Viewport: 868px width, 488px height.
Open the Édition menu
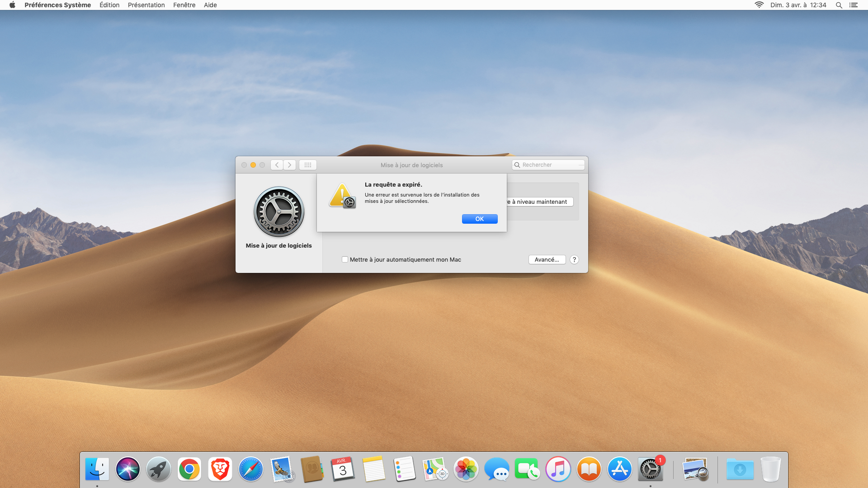click(109, 5)
